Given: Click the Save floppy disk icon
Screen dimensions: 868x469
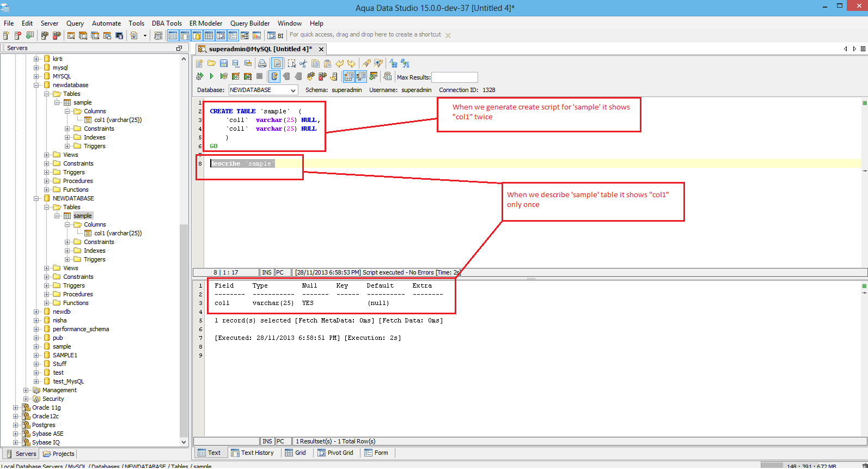Looking at the screenshot, I should [223, 64].
